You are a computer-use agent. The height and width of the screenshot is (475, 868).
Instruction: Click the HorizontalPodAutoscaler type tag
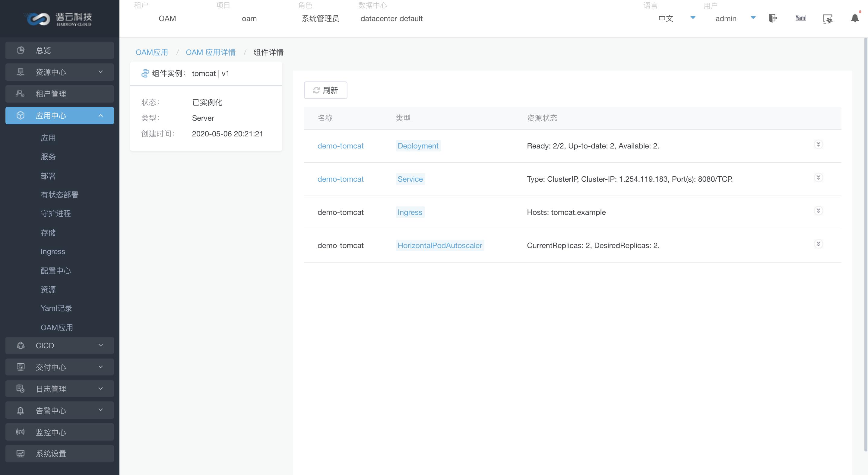click(x=440, y=245)
